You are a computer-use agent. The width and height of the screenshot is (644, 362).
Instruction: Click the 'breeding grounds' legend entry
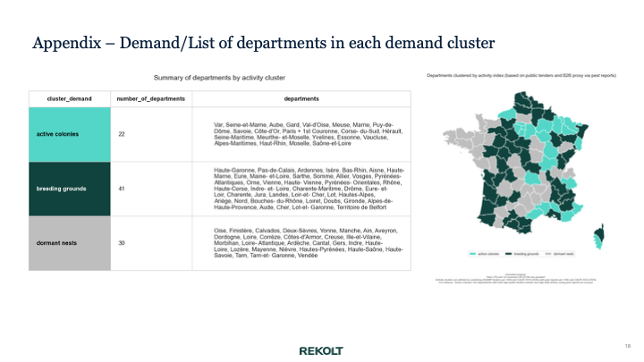(522, 254)
